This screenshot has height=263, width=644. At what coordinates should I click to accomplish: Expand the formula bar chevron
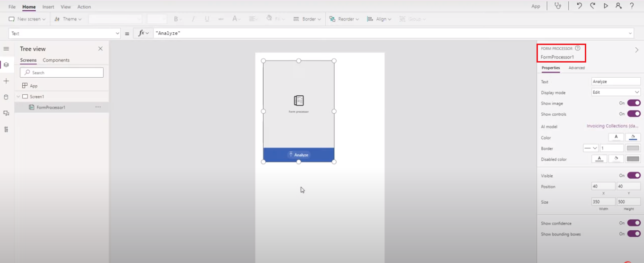(x=630, y=33)
